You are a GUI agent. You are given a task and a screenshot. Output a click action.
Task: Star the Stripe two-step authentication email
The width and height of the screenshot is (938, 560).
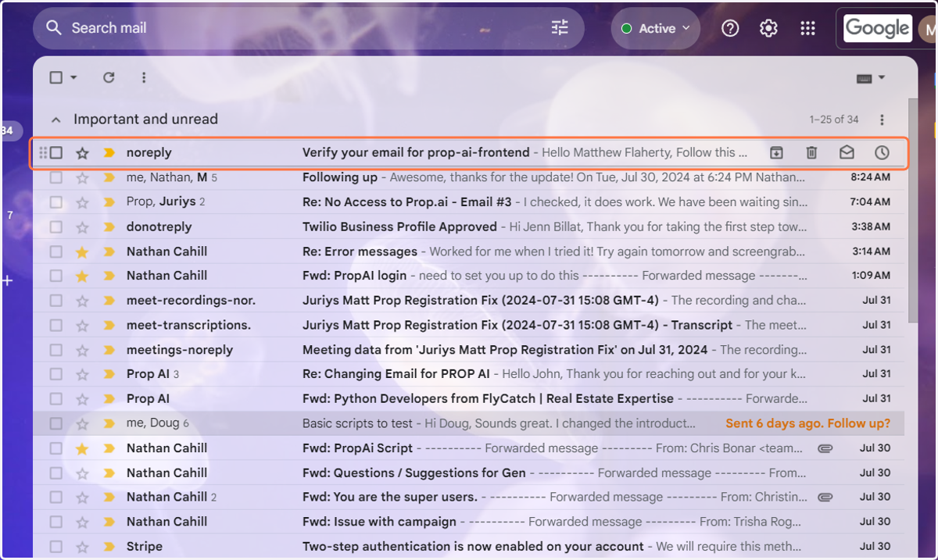coord(82,547)
